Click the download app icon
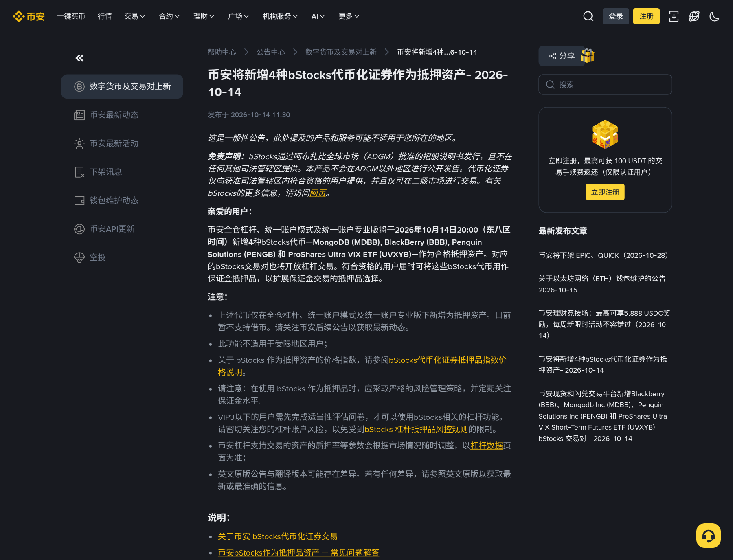Viewport: 733px width, 560px height. click(x=674, y=16)
